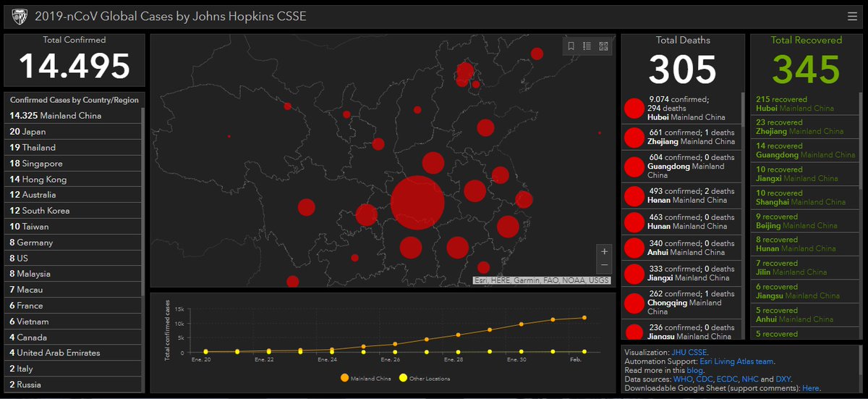The height and width of the screenshot is (399, 868).
Task: Open the map legend list icon
Action: [587, 46]
